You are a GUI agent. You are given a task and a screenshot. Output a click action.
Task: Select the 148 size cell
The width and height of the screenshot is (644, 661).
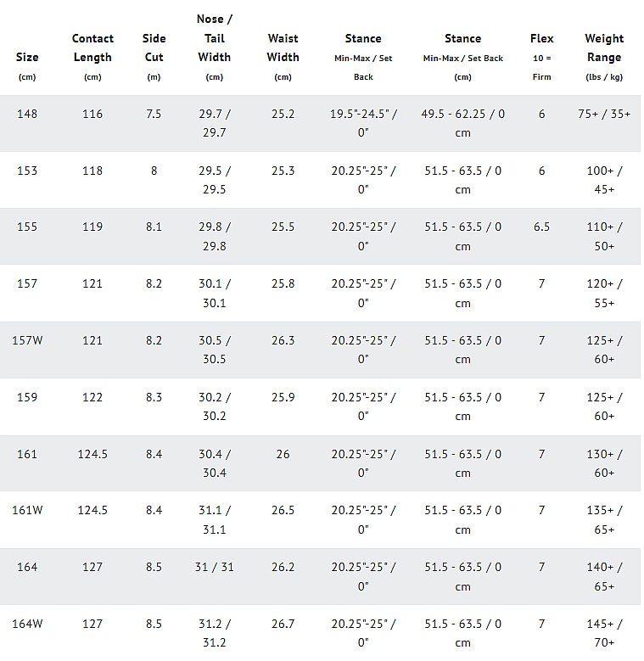pyautogui.click(x=27, y=114)
